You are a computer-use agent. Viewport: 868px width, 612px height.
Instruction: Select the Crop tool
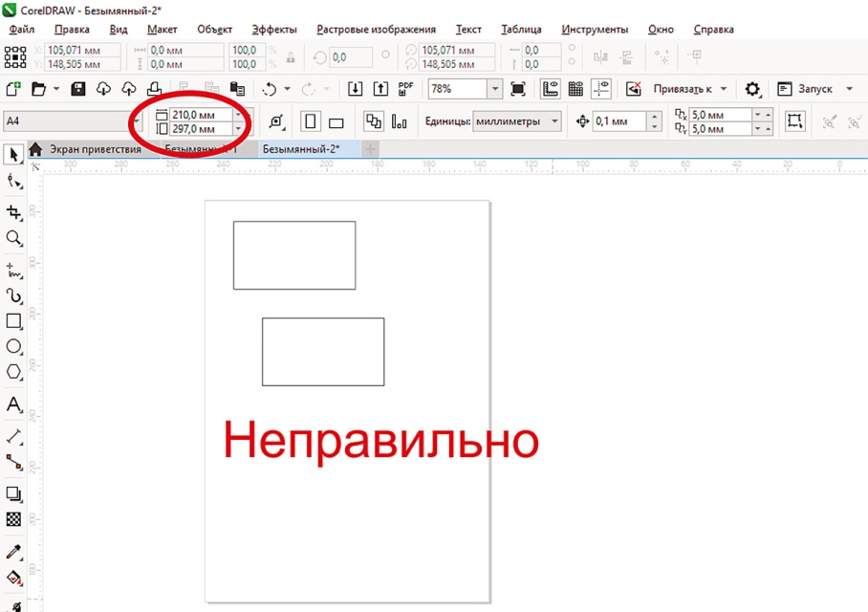(x=13, y=211)
